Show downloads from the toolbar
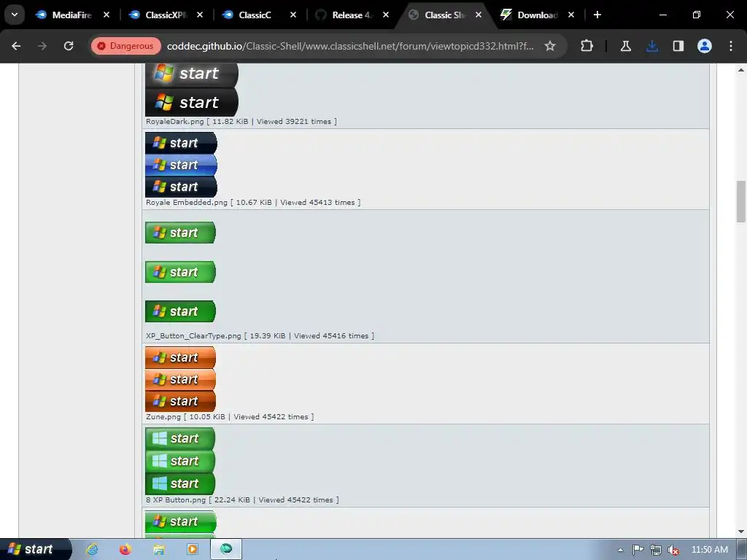 [x=652, y=46]
